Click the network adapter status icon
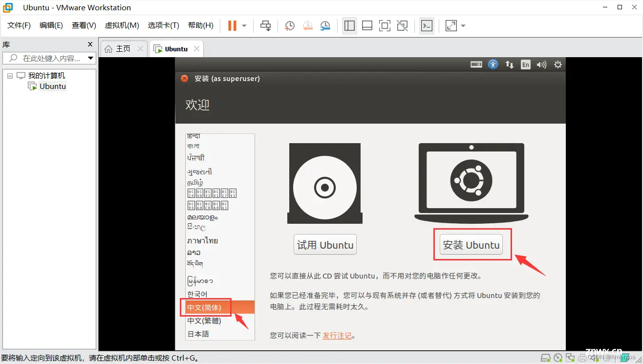 click(569, 358)
